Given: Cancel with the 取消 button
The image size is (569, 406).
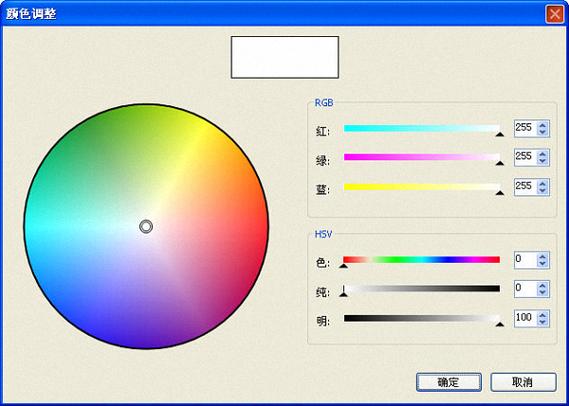Looking at the screenshot, I should pyautogui.click(x=523, y=382).
